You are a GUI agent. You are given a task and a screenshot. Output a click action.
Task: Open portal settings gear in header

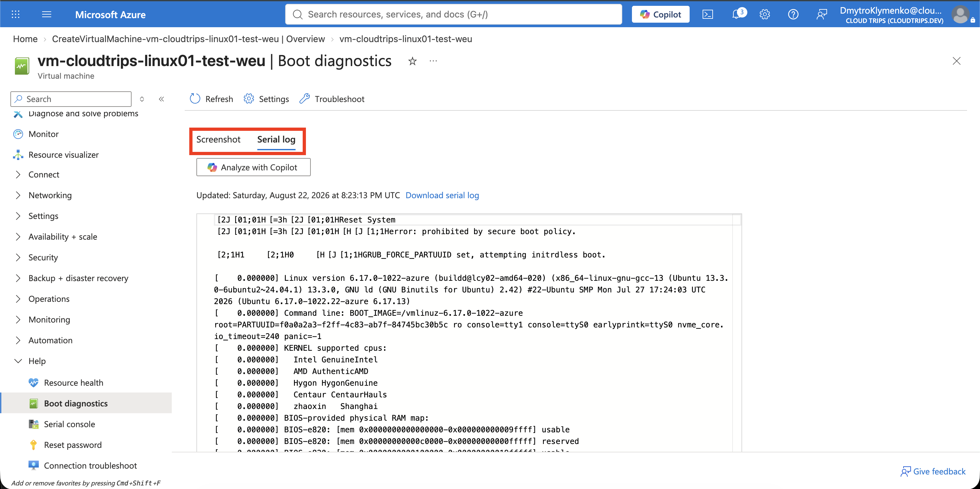[765, 15]
